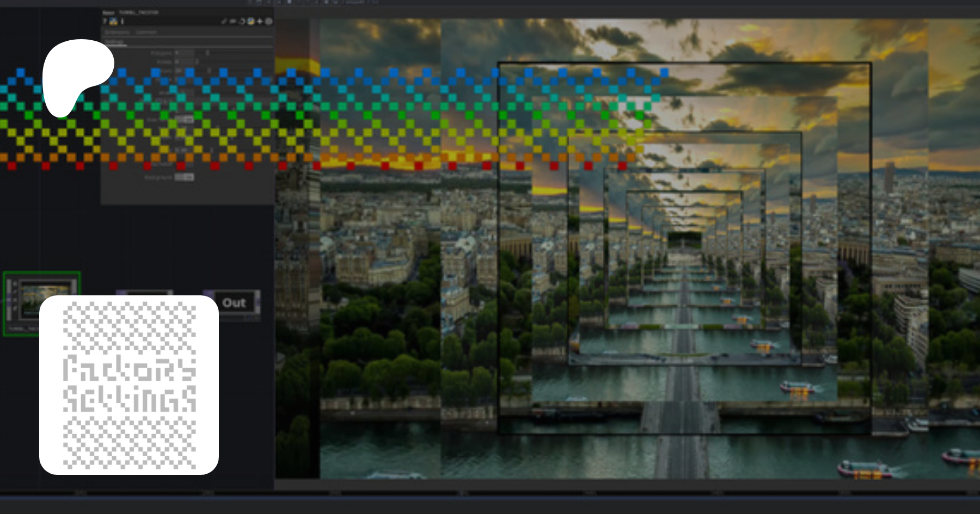Select the Out node in the network
This screenshot has height=514, width=980.
point(234,303)
